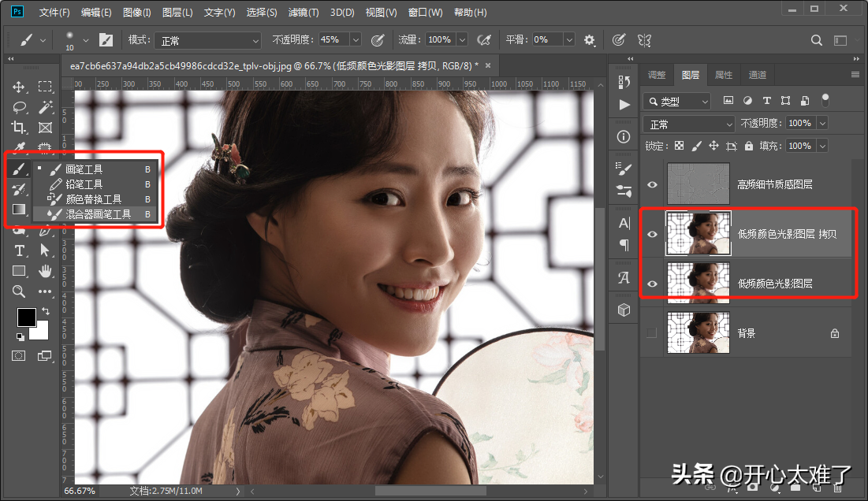The height and width of the screenshot is (501, 868).
Task: Open the brush mode 正常 dropdown
Action: click(x=207, y=40)
